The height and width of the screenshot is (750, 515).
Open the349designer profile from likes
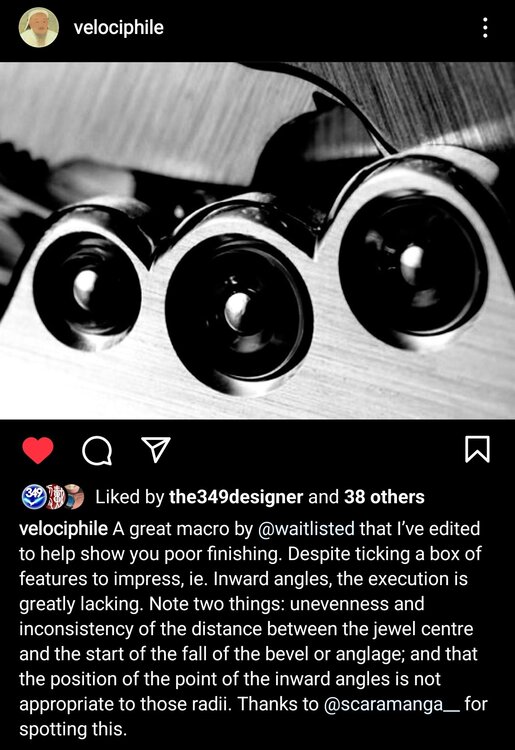tap(236, 497)
